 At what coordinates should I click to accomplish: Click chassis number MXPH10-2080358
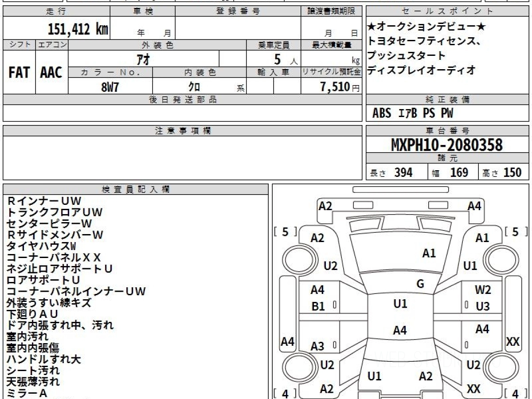tap(447, 145)
